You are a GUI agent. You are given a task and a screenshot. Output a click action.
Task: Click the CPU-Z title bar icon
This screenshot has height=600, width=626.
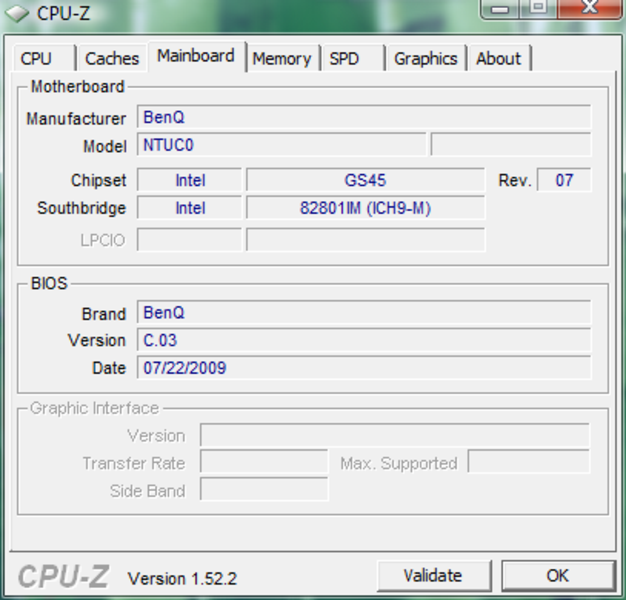coord(17,13)
